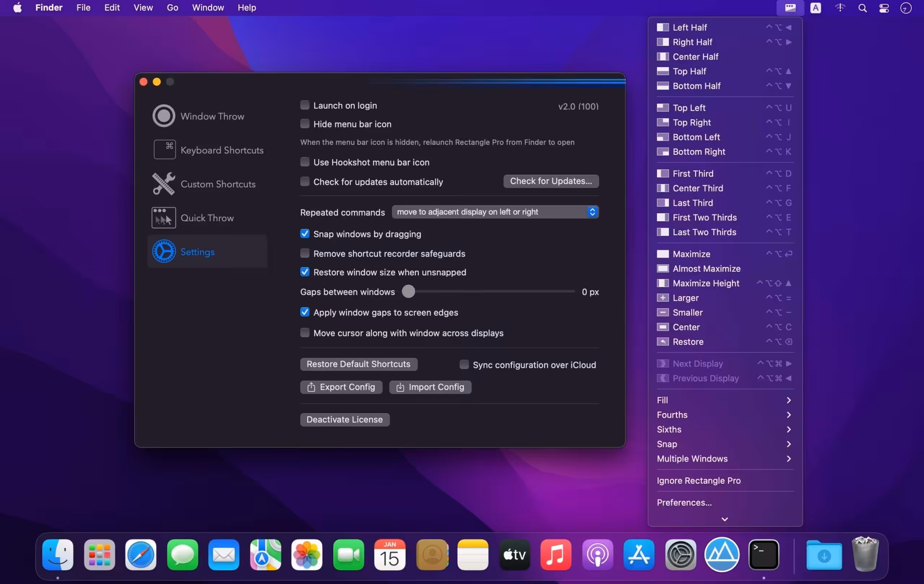Select the Keyboard Shortcuts sidebar icon

[x=165, y=150]
